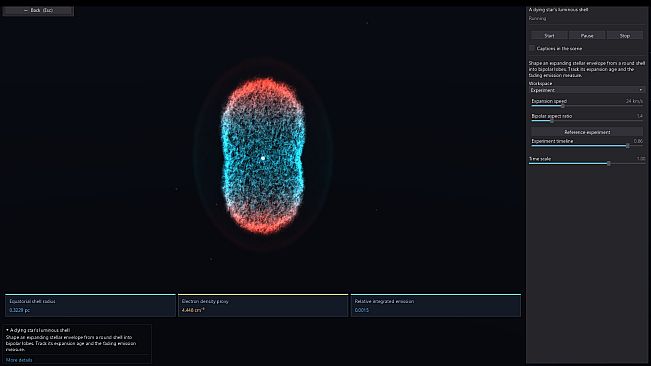651x366 pixels.
Task: Click the '24 km/s' expansion speed value
Action: pyautogui.click(x=634, y=101)
